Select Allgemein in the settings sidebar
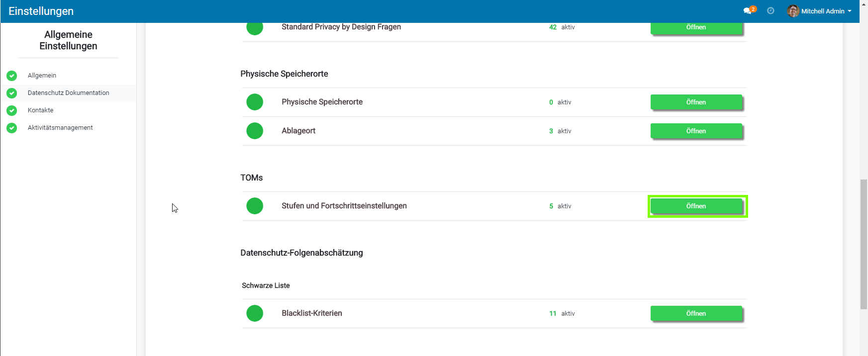 pyautogui.click(x=42, y=76)
